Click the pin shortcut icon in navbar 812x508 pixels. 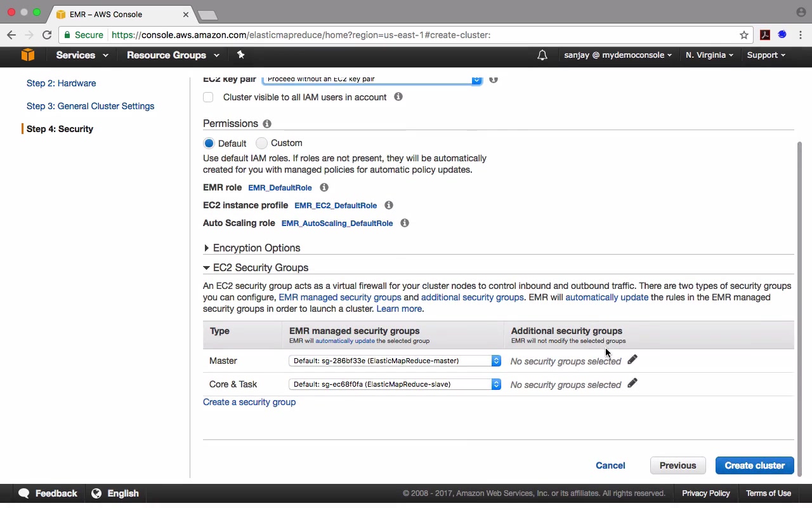[240, 55]
